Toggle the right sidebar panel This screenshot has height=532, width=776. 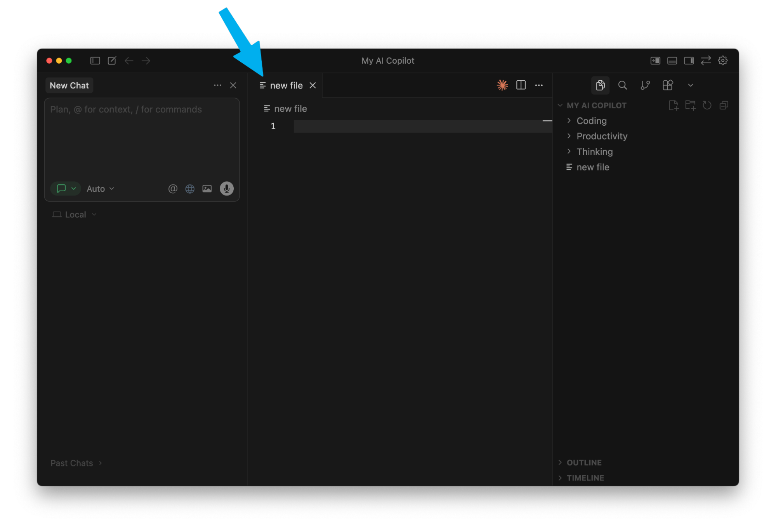point(689,61)
